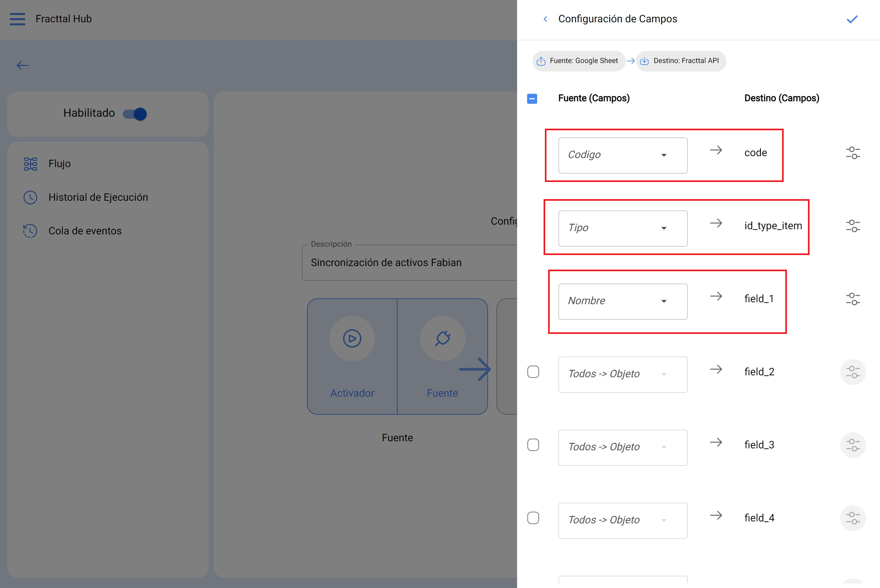880x588 pixels.
Task: Click the Historial de Ejecución clock icon
Action: [x=30, y=197]
